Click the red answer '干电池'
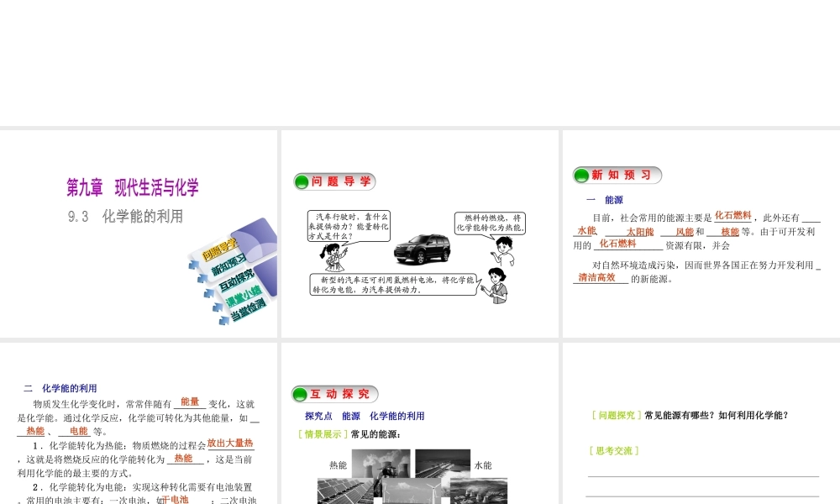 pyautogui.click(x=175, y=499)
